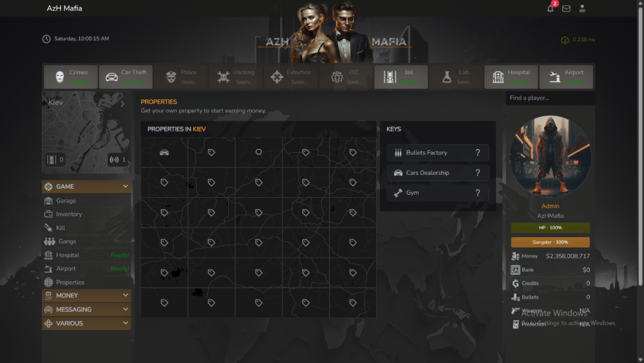Click the Cars Dealership help question mark
Screen dimensions: 644x363
(477, 173)
